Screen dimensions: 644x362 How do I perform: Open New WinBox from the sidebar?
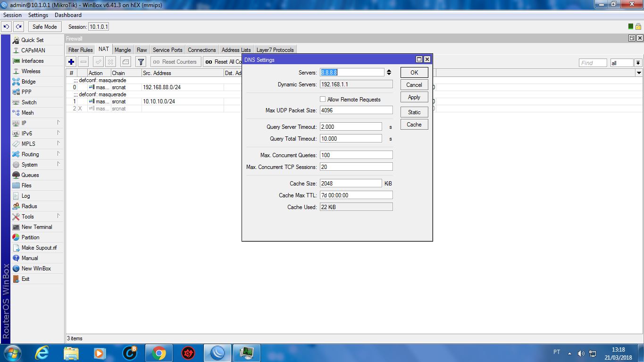37,269
